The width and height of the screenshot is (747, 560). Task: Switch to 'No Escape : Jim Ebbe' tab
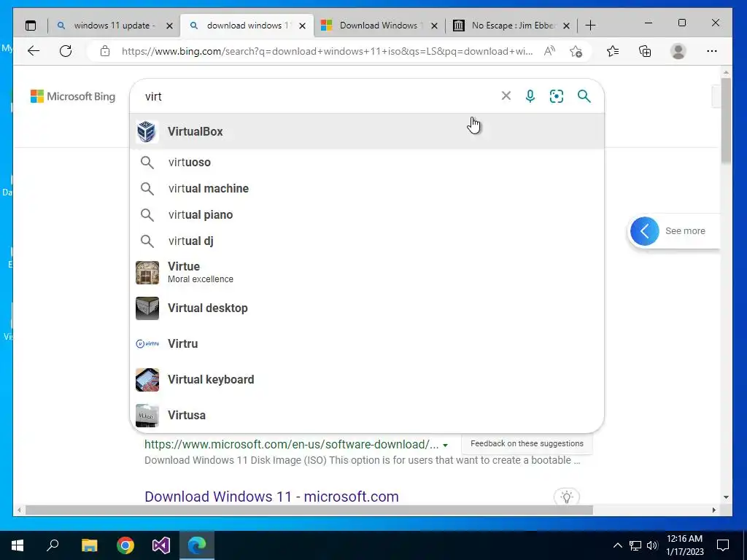coord(512,26)
